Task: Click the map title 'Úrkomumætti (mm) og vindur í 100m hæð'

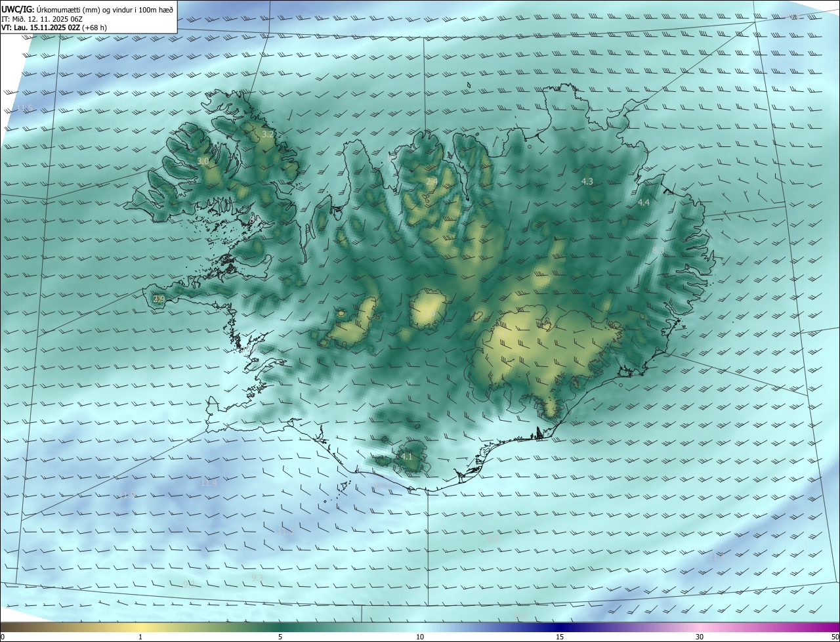Action: pos(105,9)
